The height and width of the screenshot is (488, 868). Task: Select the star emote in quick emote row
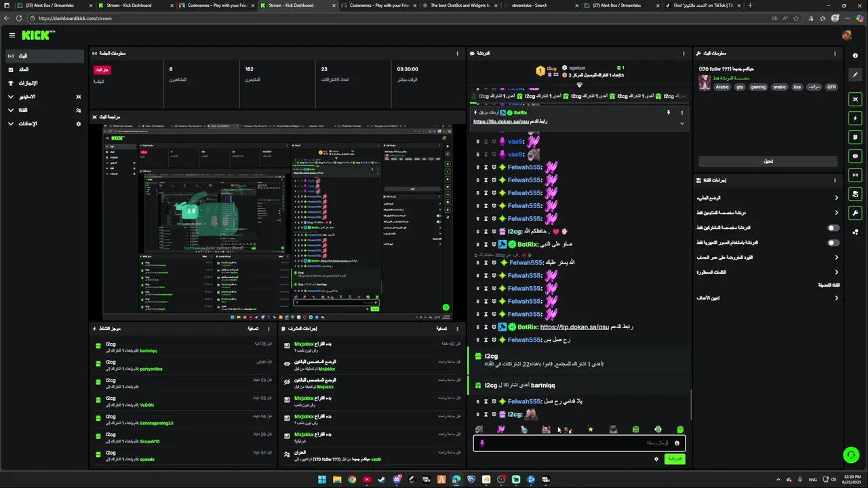[591, 429]
